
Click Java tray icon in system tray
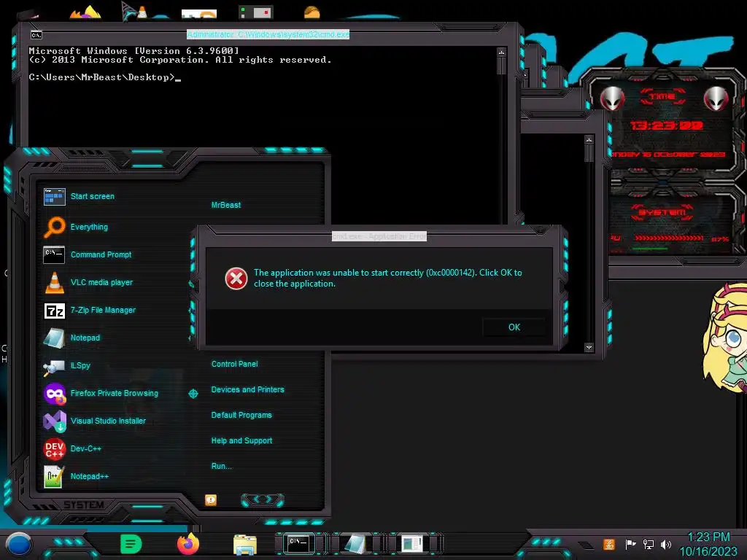coord(608,544)
